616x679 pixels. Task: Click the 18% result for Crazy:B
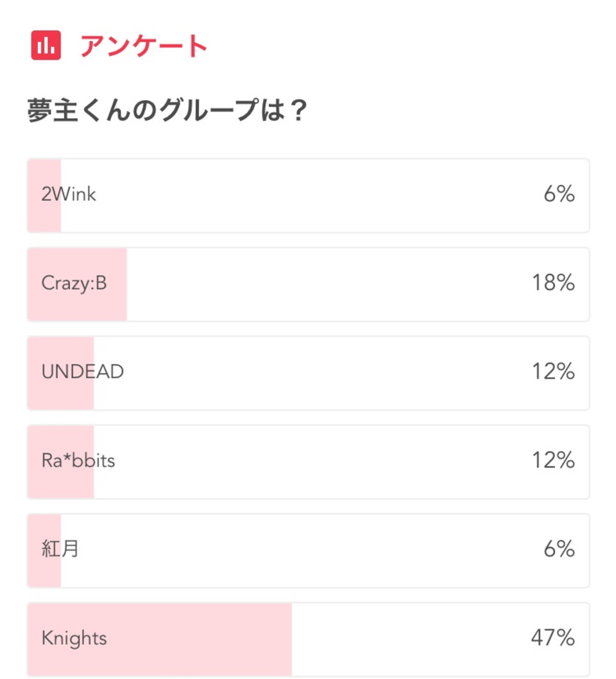pyautogui.click(x=553, y=283)
